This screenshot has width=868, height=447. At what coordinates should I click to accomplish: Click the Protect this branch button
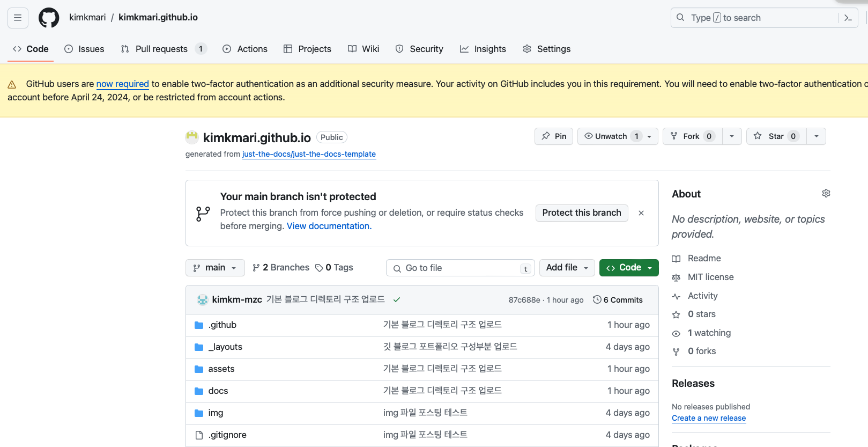(x=581, y=213)
